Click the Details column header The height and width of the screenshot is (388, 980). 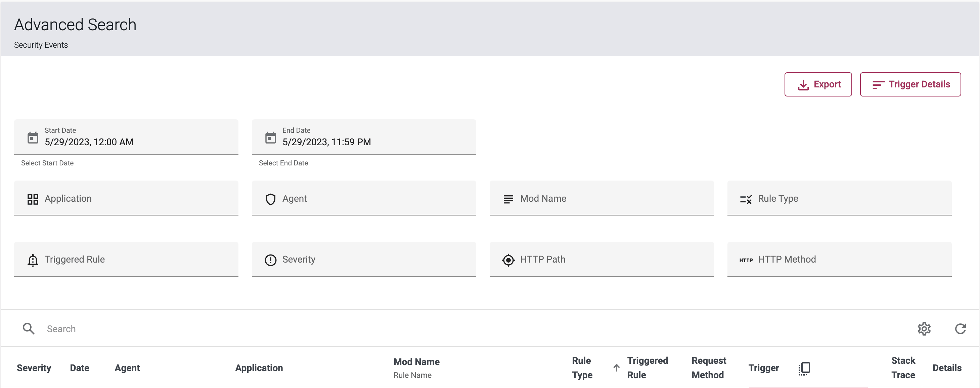pyautogui.click(x=947, y=368)
